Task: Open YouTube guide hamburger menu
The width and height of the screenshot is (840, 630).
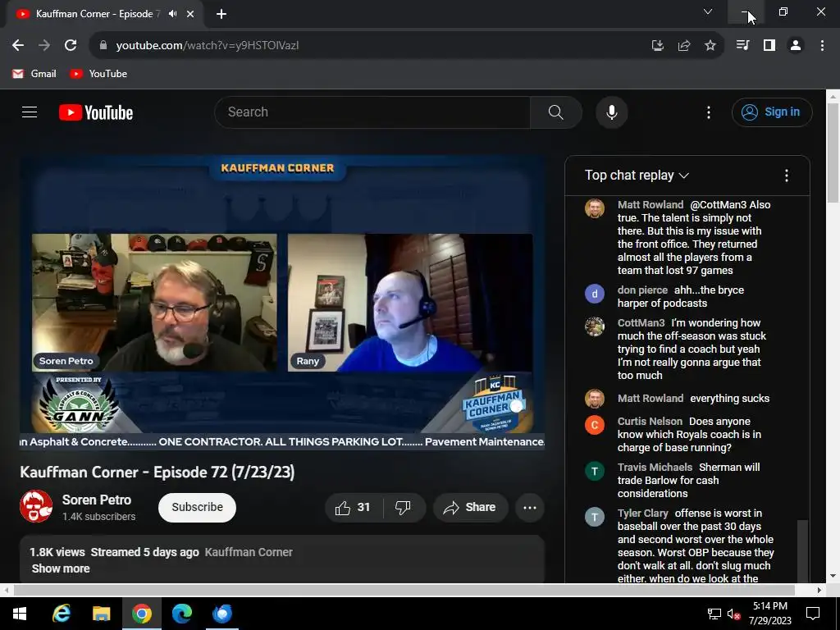Action: point(30,112)
